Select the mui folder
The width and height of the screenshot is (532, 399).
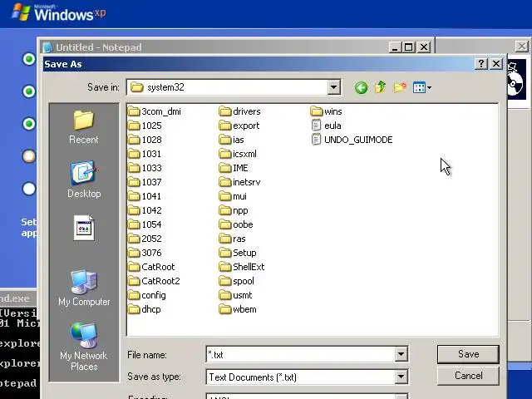point(233,196)
